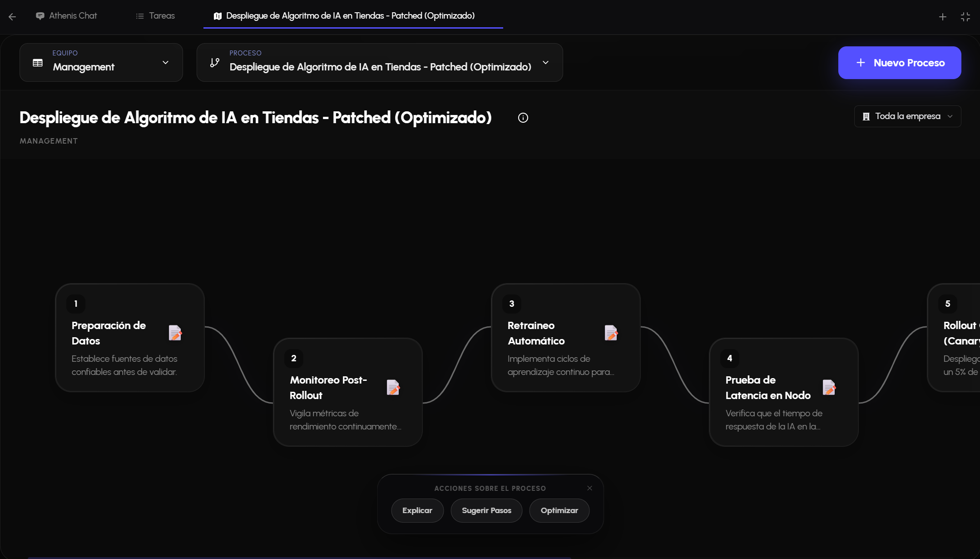Open the partially visible Rollout Canary step 5

pyautogui.click(x=954, y=338)
